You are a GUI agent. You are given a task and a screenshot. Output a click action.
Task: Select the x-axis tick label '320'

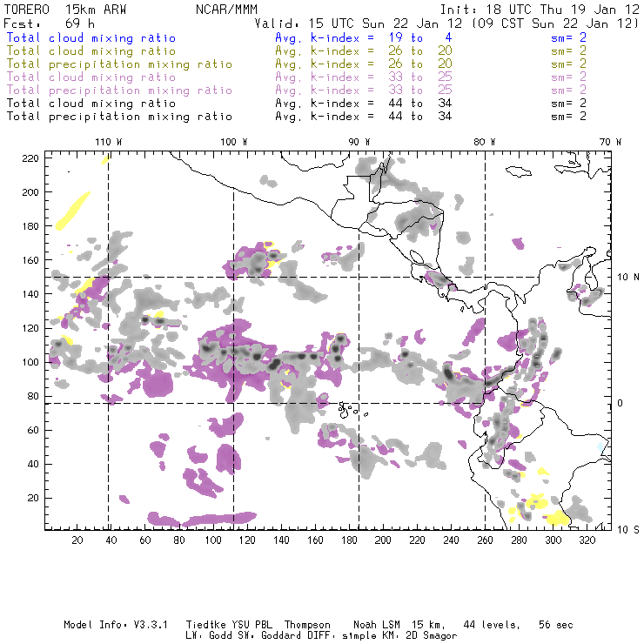coord(587,540)
